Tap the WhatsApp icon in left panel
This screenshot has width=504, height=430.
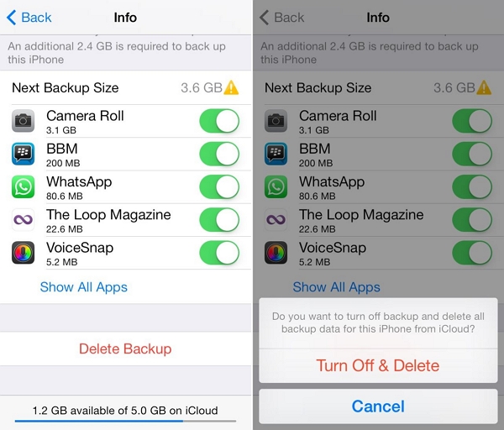(24, 186)
